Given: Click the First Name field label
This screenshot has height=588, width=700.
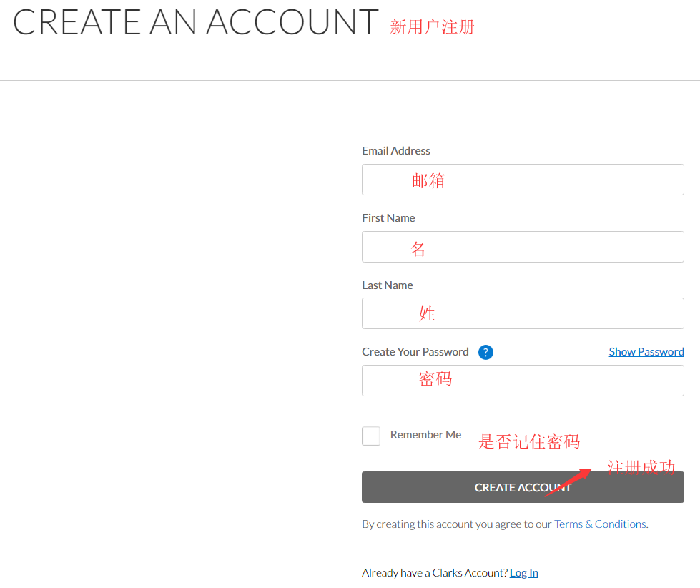Looking at the screenshot, I should pyautogui.click(x=388, y=218).
